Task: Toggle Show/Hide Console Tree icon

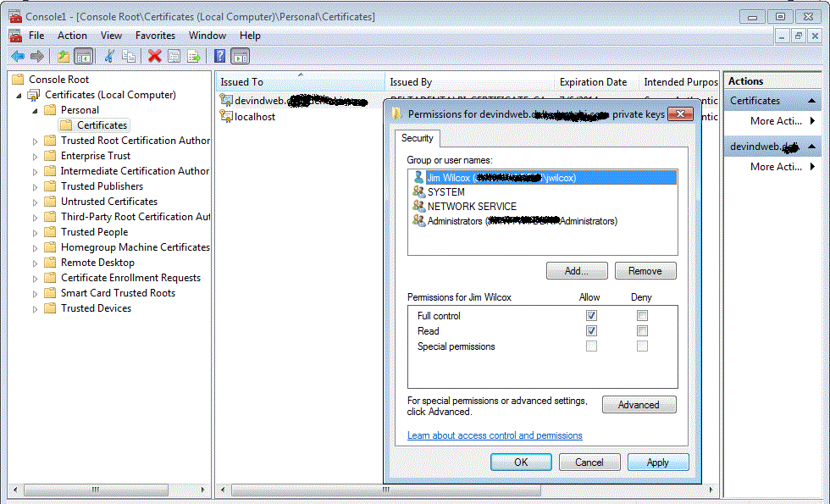Action: 84,56
